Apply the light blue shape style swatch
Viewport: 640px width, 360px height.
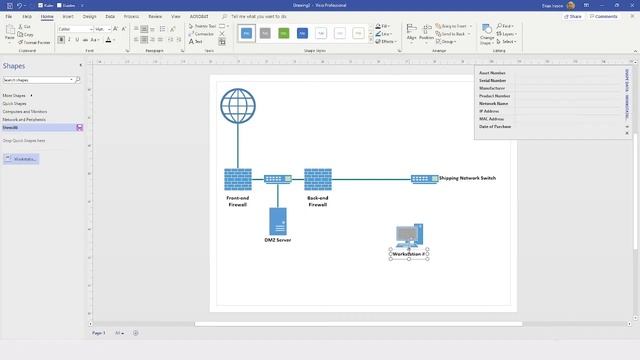tap(247, 33)
